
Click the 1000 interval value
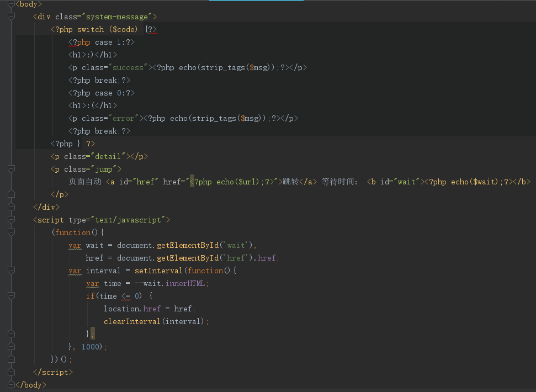point(91,347)
